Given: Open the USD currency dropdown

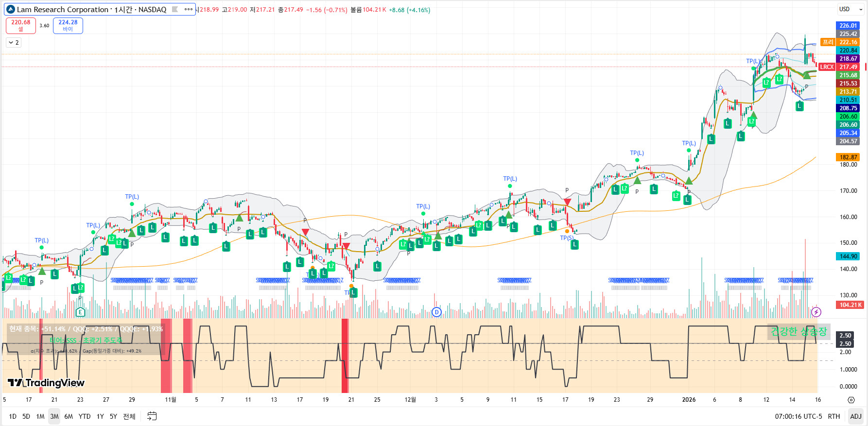Looking at the screenshot, I should point(851,9).
